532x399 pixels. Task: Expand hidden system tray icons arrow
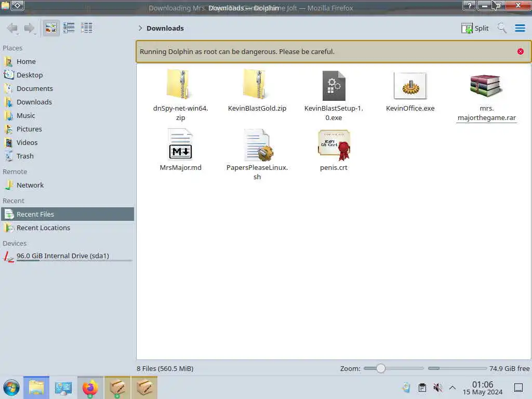tap(453, 388)
